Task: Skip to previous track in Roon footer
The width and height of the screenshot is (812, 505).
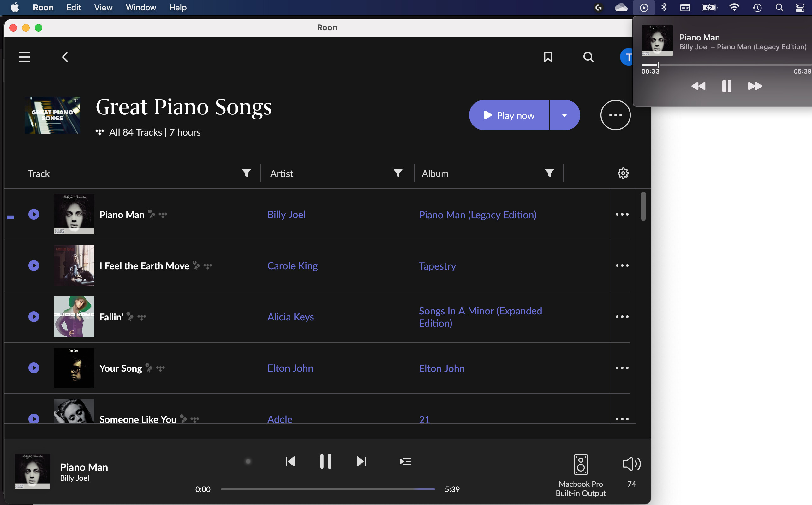Action: pyautogui.click(x=290, y=461)
